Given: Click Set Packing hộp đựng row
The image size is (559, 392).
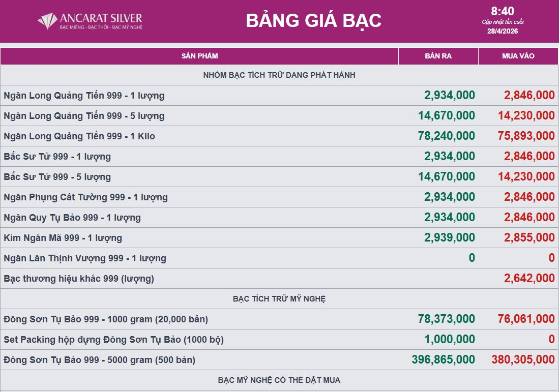Looking at the screenshot, I should (x=113, y=340).
